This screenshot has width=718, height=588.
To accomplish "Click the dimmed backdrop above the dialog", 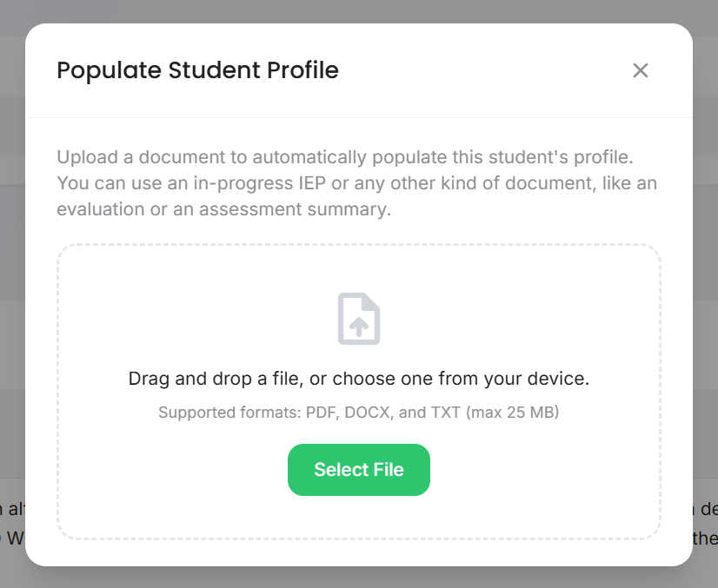I will pos(359,10).
